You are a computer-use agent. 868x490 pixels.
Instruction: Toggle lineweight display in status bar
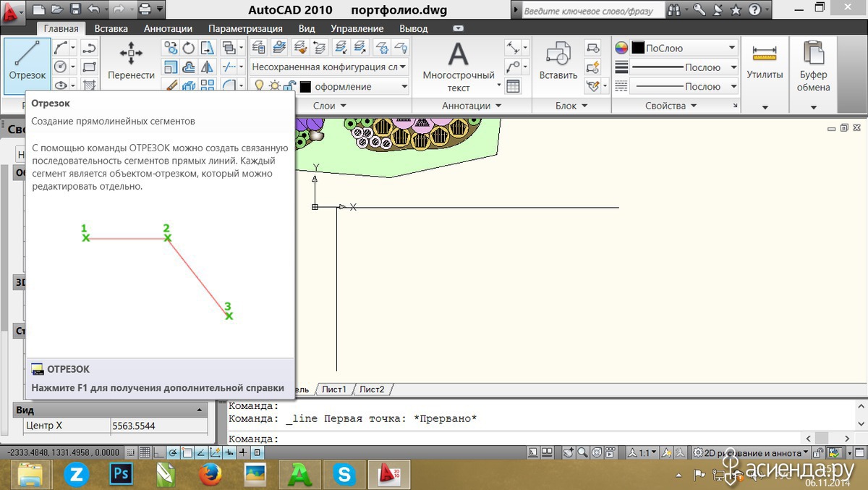point(243,452)
